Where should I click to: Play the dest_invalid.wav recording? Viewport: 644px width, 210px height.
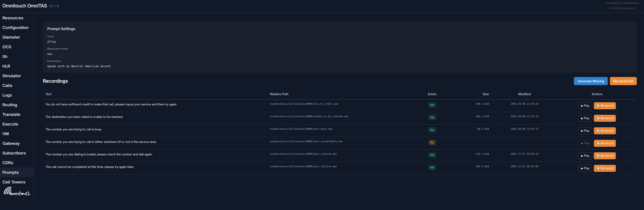[585, 156]
